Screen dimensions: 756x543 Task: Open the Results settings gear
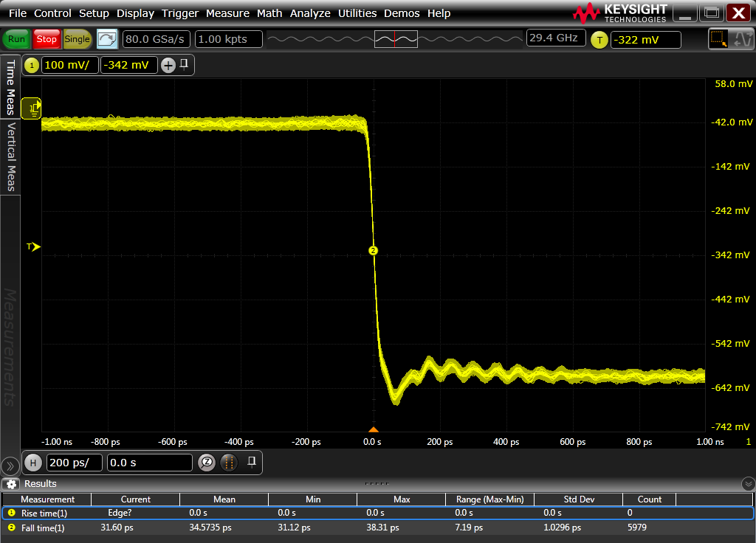coord(11,484)
